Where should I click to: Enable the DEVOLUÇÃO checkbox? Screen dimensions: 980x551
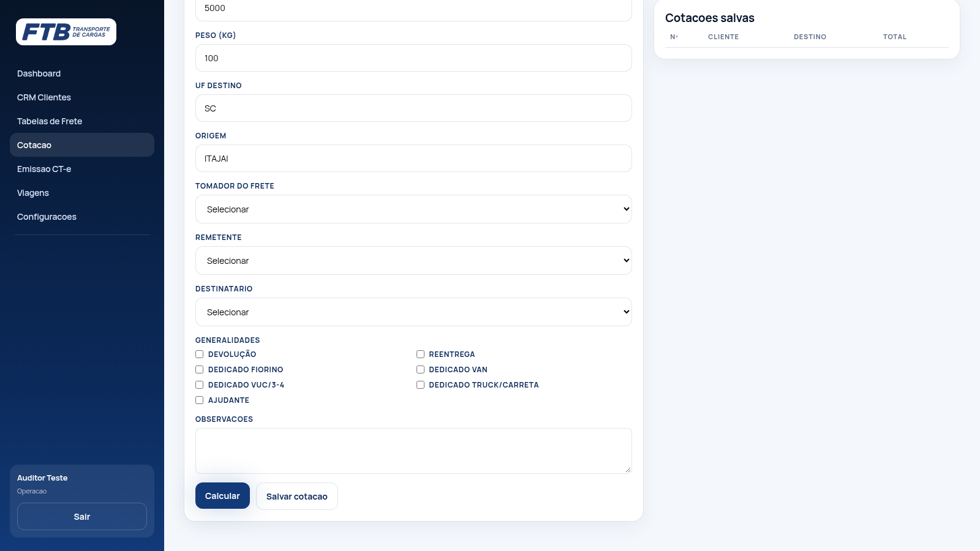coord(199,354)
